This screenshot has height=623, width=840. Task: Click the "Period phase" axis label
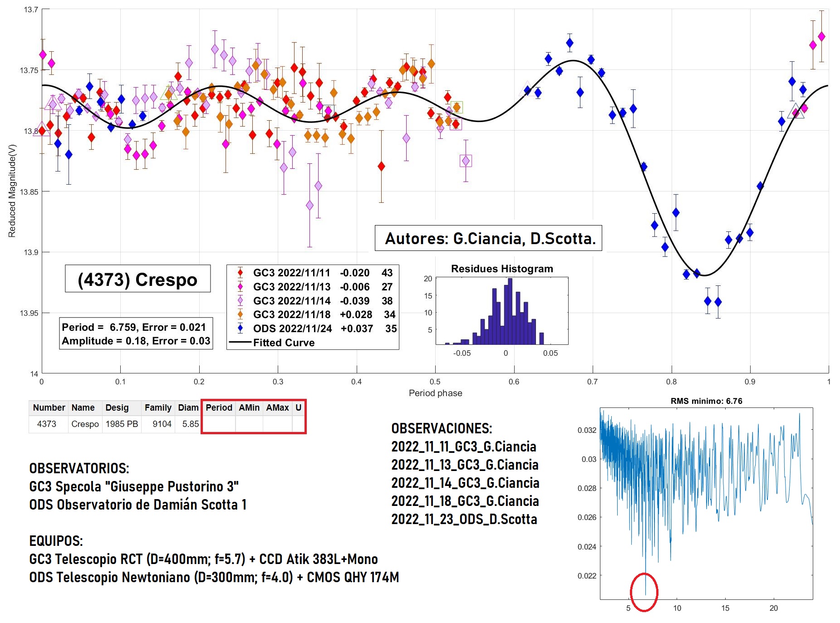(x=435, y=393)
